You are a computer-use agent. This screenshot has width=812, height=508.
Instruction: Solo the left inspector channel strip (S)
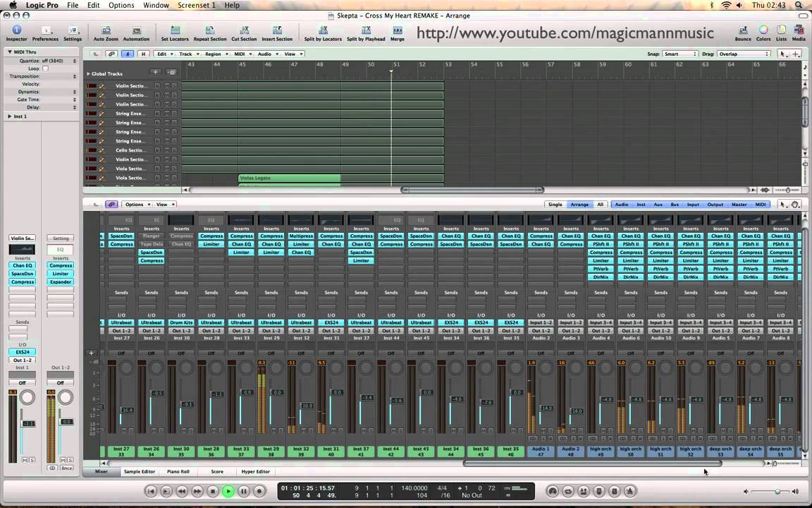(32, 460)
